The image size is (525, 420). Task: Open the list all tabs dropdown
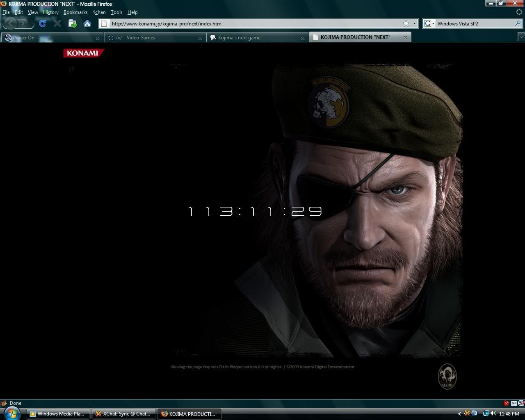point(521,37)
